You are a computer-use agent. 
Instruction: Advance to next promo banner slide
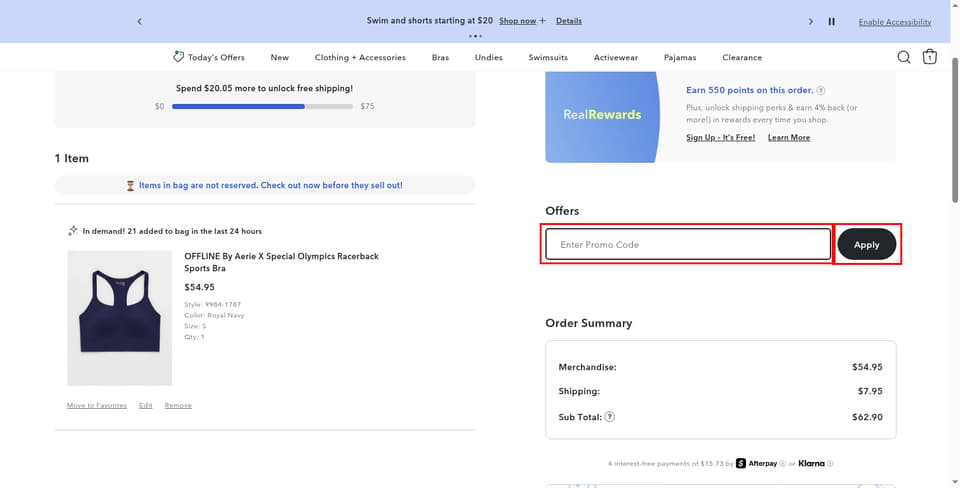click(811, 21)
